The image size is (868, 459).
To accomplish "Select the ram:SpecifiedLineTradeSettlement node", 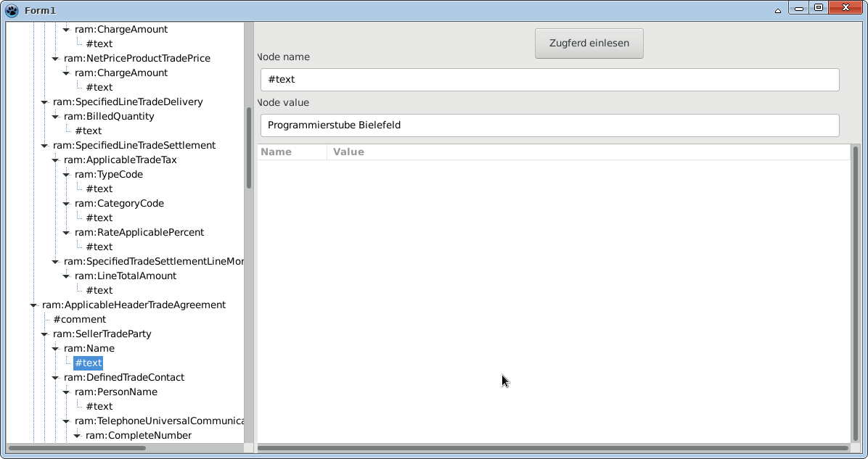I will pos(134,145).
